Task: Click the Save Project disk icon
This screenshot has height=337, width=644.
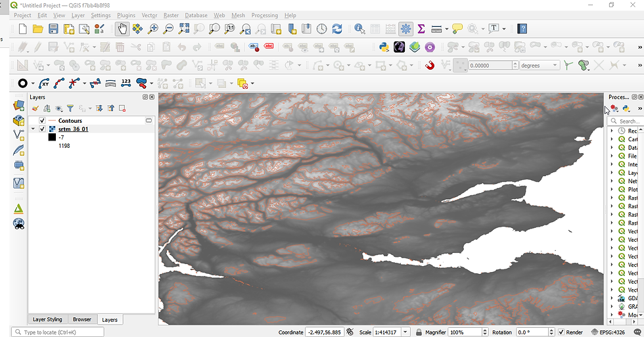Action: pos(53,29)
